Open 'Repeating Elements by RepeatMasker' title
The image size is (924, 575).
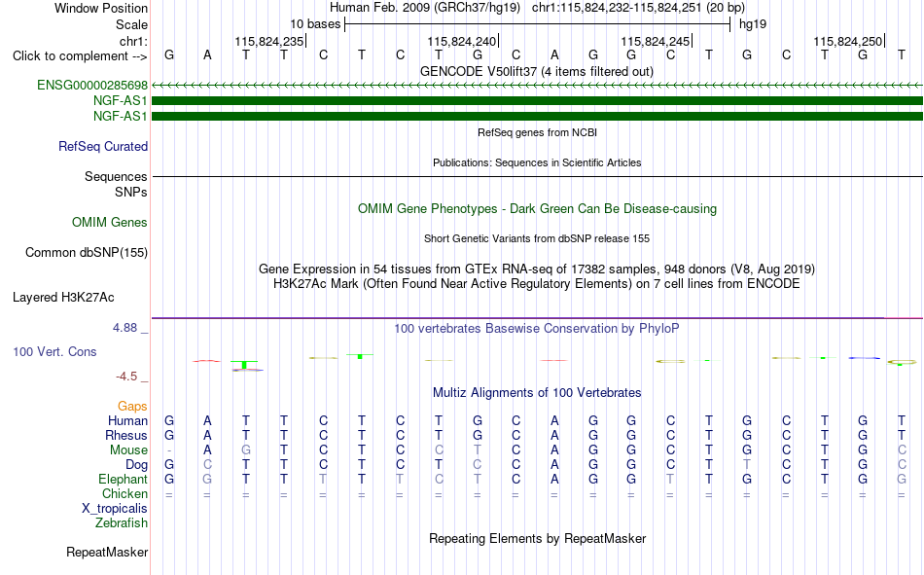pyautogui.click(x=537, y=538)
